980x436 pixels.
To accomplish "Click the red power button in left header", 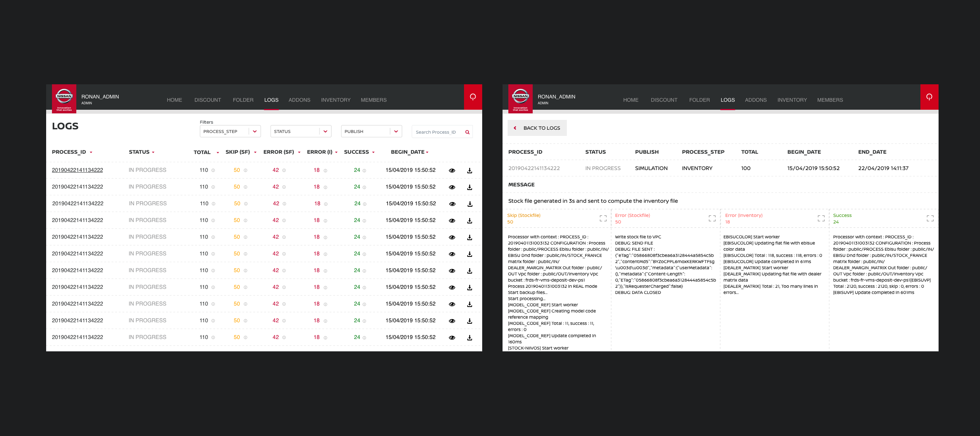I will (x=472, y=97).
